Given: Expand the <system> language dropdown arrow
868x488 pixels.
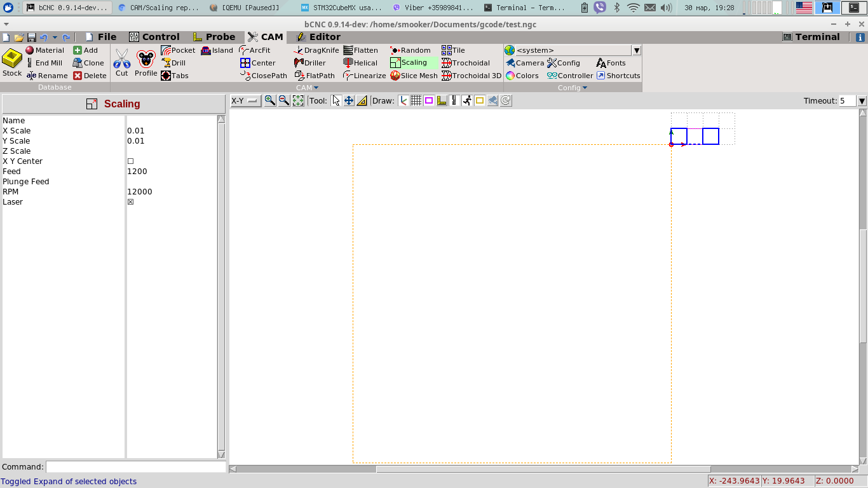Looking at the screenshot, I should click(636, 50).
